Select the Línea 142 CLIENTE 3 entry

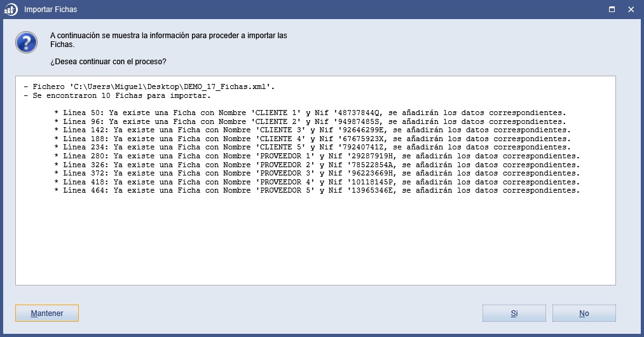pyautogui.click(x=312, y=130)
